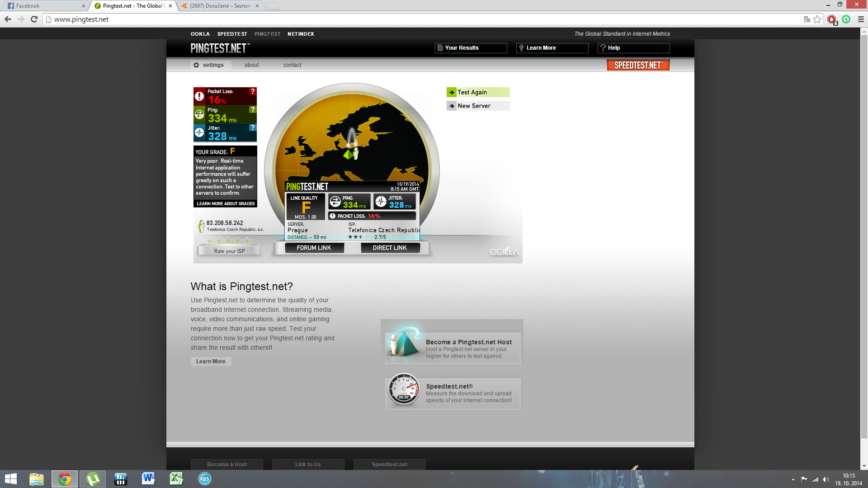The image size is (868, 488).
Task: Click the network signal tray icon
Action: pos(815,479)
